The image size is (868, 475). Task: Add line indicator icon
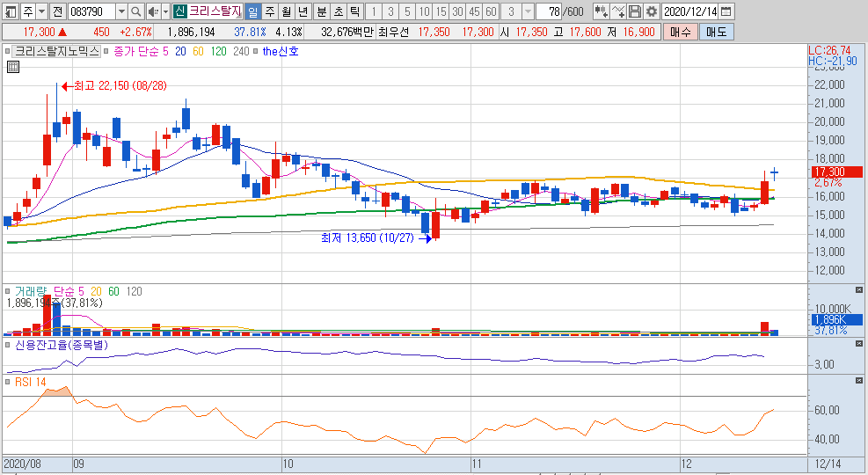coord(619,11)
